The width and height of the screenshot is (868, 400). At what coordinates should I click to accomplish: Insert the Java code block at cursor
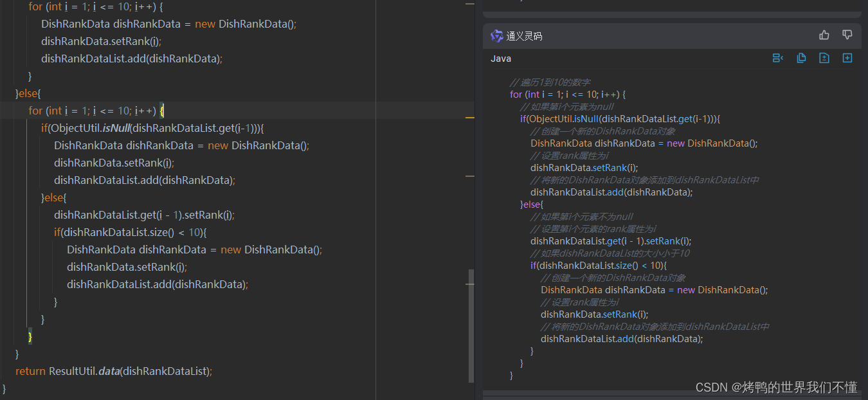point(777,58)
